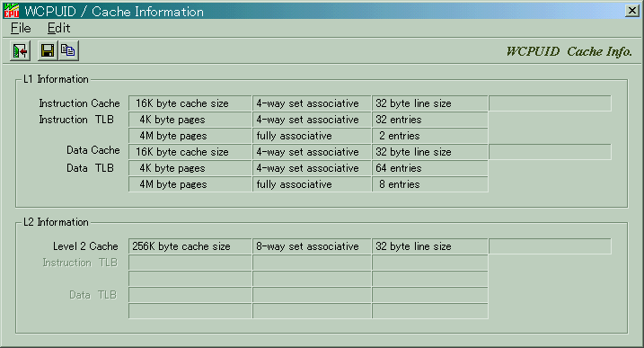Click the empty field beside Instruction Cache line size
The width and height of the screenshot is (644, 348).
click(550, 103)
